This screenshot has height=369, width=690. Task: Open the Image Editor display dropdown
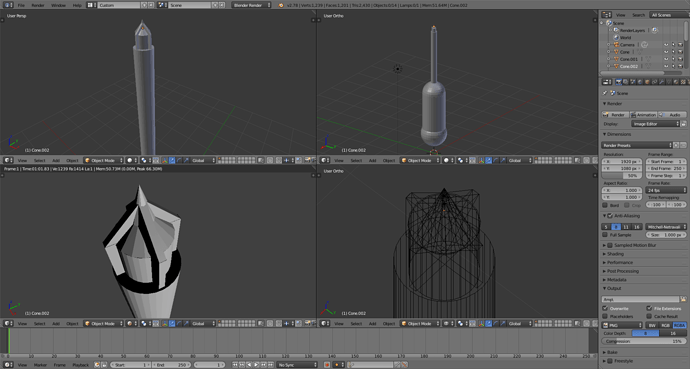[x=656, y=124]
